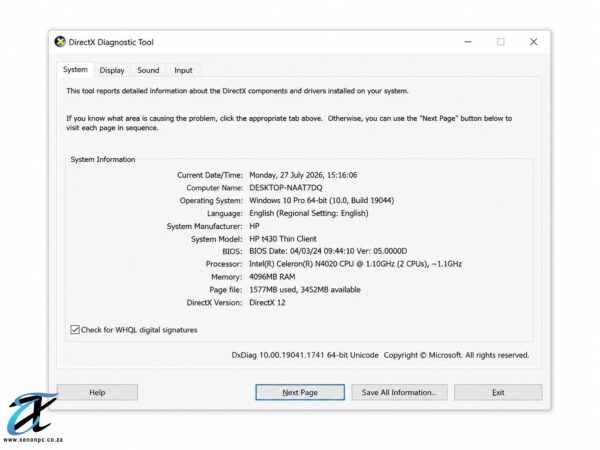Click the 'Copyright © Microsoft. All rights reserved.' text
The width and height of the screenshot is (600, 450).
click(x=457, y=355)
